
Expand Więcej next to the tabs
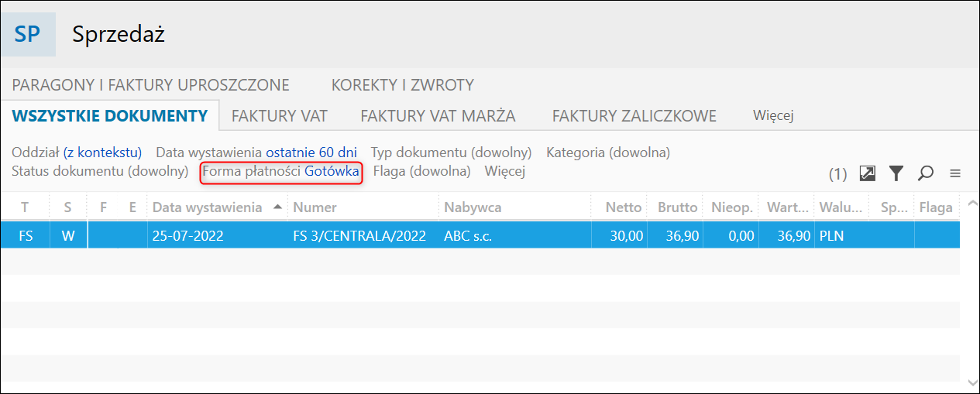773,116
